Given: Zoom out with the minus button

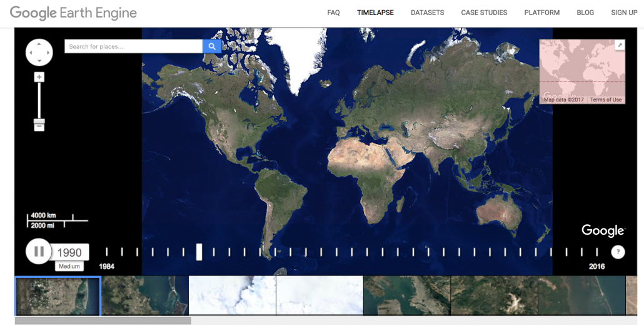Looking at the screenshot, I should (39, 126).
